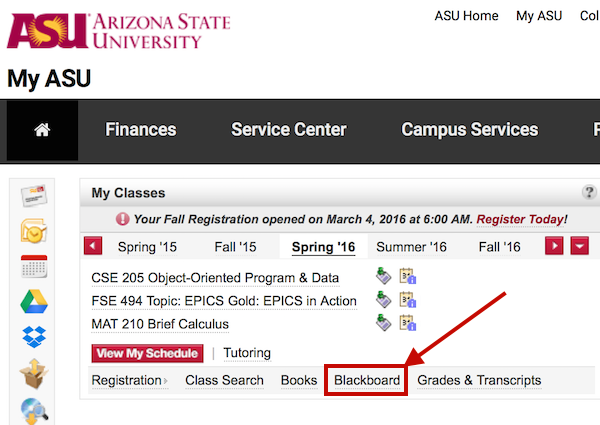The height and width of the screenshot is (425, 600).
Task: Open the calendar icon in the sidebar
Action: tap(34, 267)
